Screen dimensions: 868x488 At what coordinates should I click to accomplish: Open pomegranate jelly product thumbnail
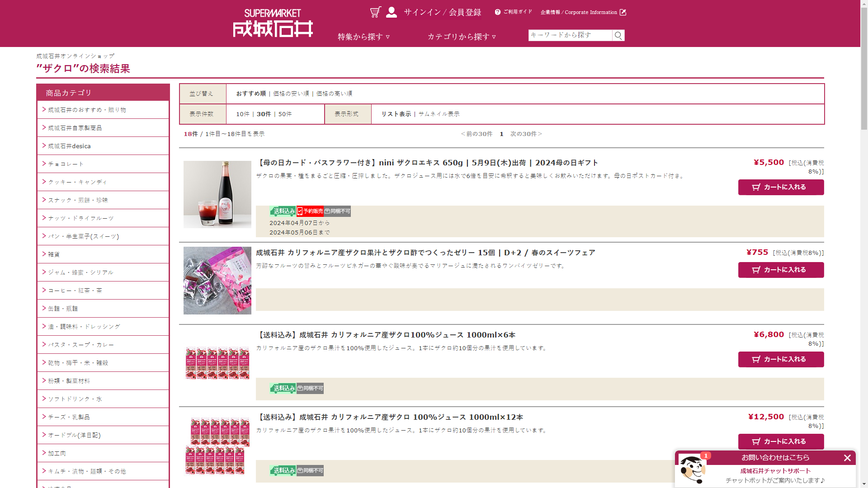(217, 280)
